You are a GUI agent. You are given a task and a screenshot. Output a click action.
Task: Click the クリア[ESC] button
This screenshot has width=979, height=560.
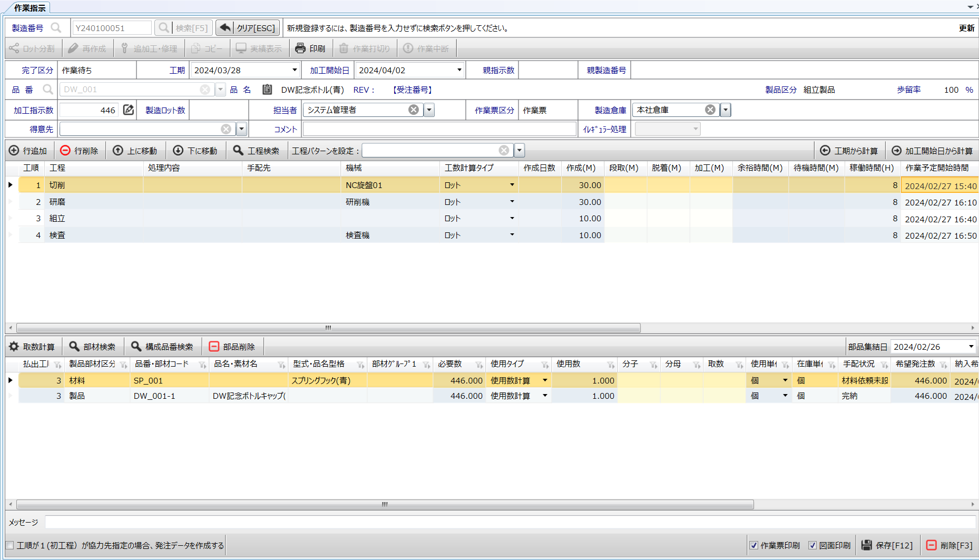(248, 28)
